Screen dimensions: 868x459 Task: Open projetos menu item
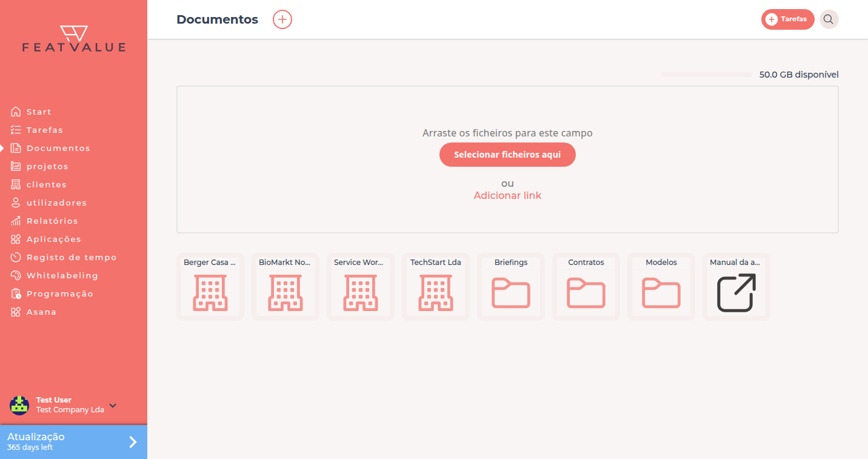point(47,166)
